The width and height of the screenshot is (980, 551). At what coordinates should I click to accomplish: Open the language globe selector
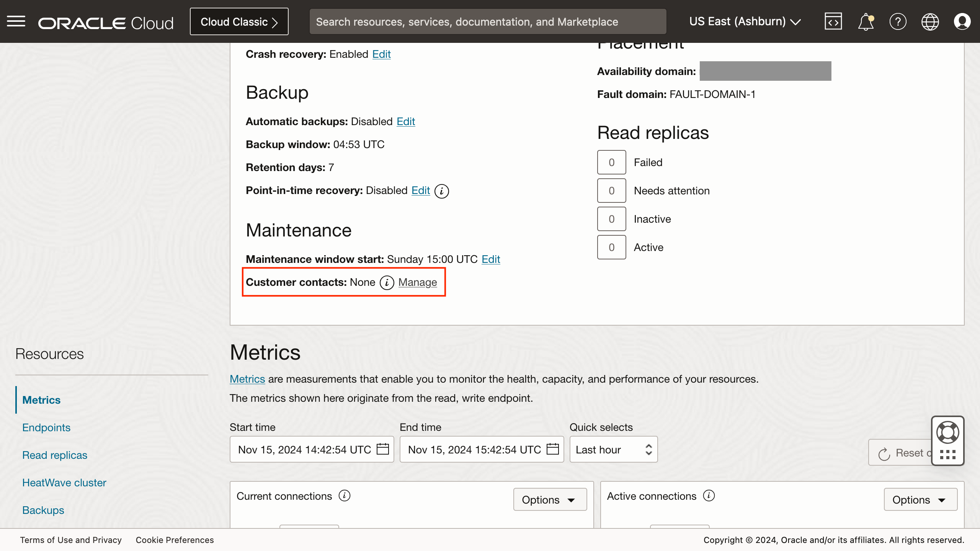[930, 21]
